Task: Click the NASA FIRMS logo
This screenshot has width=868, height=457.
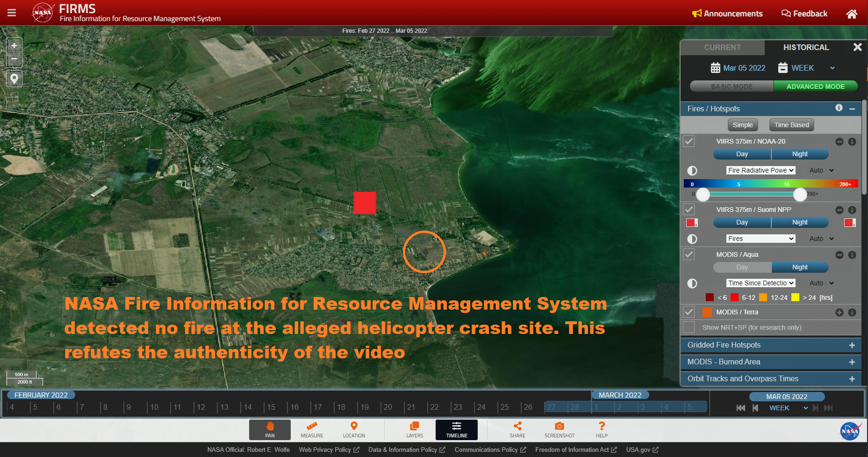Action: 43,13
